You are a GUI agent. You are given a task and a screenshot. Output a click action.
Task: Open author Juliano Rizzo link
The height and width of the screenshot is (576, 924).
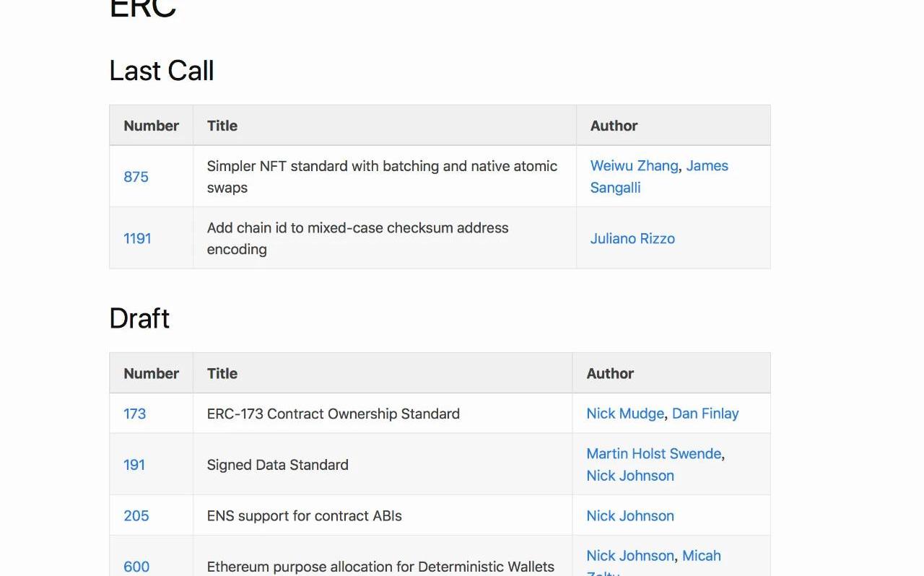(x=632, y=238)
